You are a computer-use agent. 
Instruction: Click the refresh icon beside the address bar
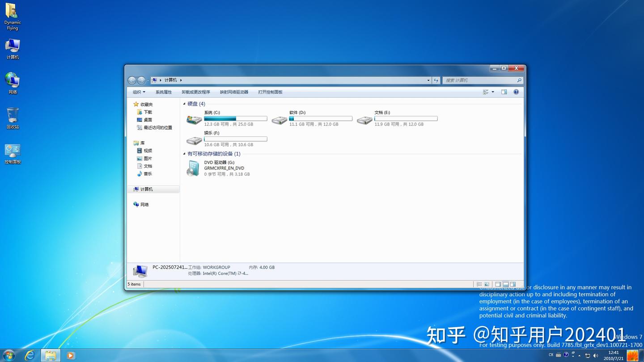[436, 80]
